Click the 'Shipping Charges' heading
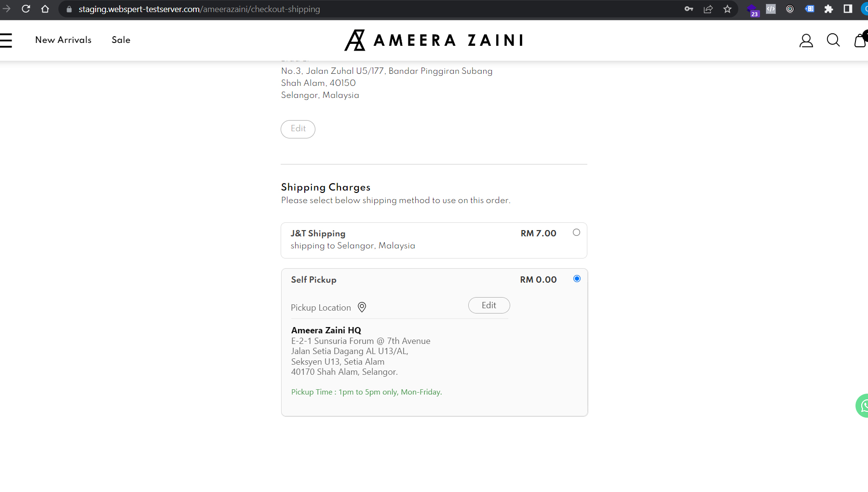 click(x=326, y=187)
